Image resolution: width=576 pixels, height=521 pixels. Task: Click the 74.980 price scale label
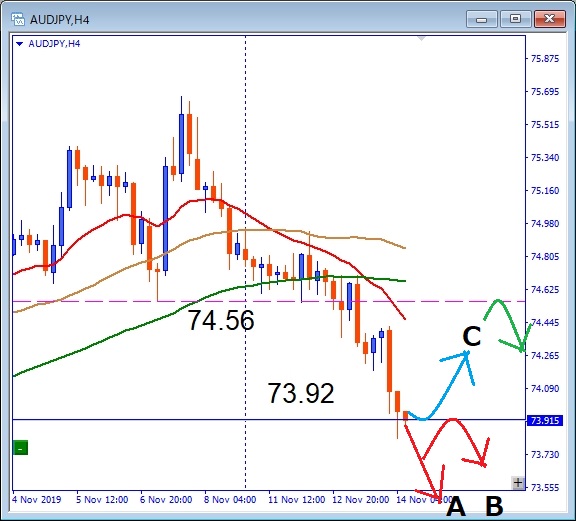pos(545,223)
